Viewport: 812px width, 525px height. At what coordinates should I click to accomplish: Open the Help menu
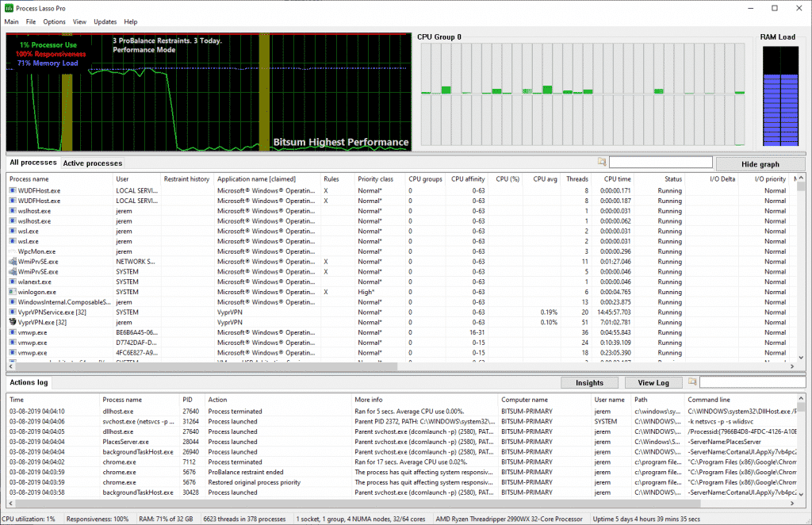coord(131,21)
